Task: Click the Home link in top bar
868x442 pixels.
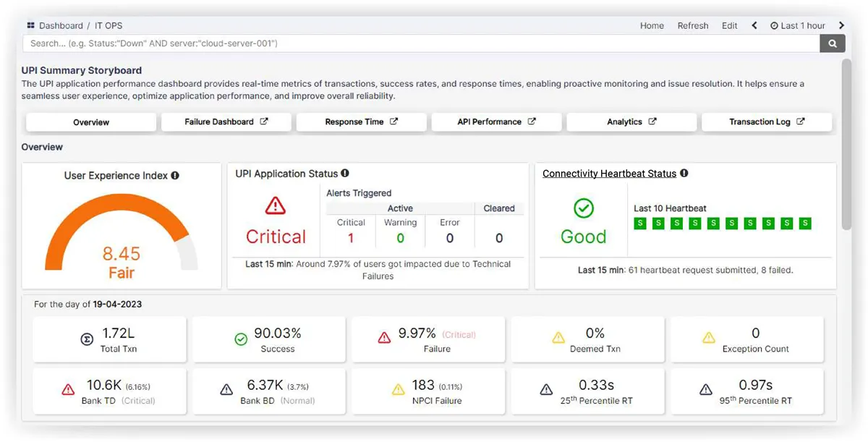Action: [x=652, y=25]
